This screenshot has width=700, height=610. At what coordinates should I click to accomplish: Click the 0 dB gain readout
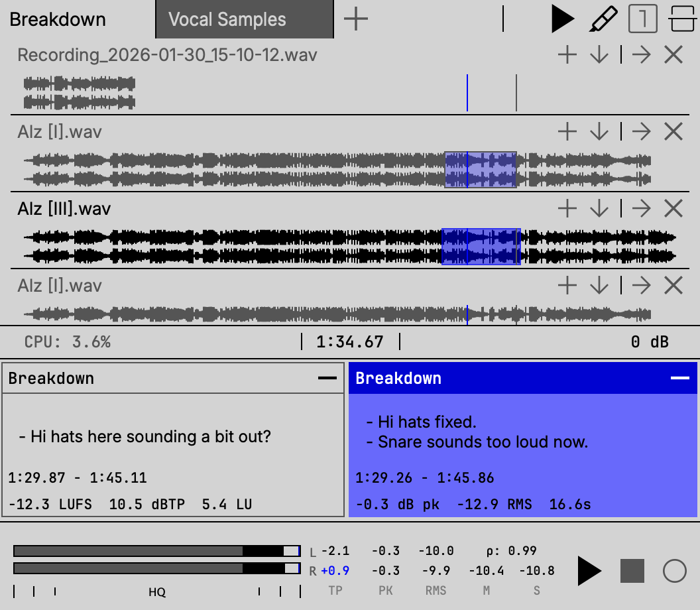[649, 342]
